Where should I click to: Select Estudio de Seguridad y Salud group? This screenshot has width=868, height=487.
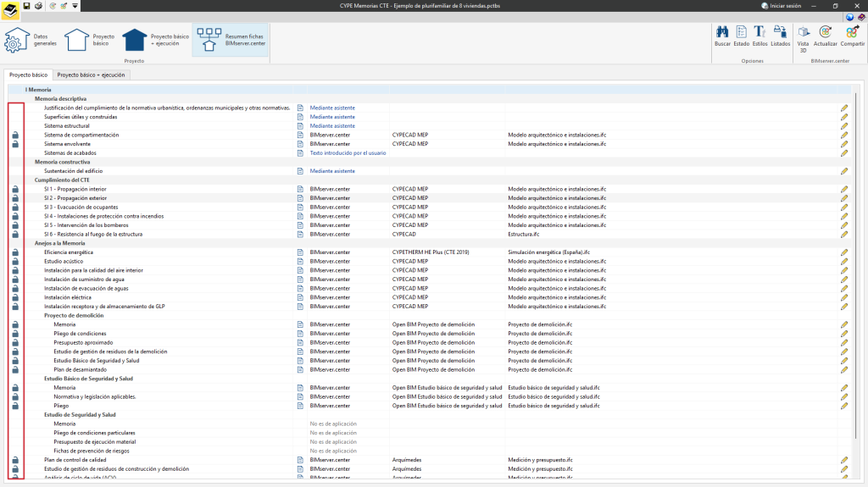pos(80,414)
